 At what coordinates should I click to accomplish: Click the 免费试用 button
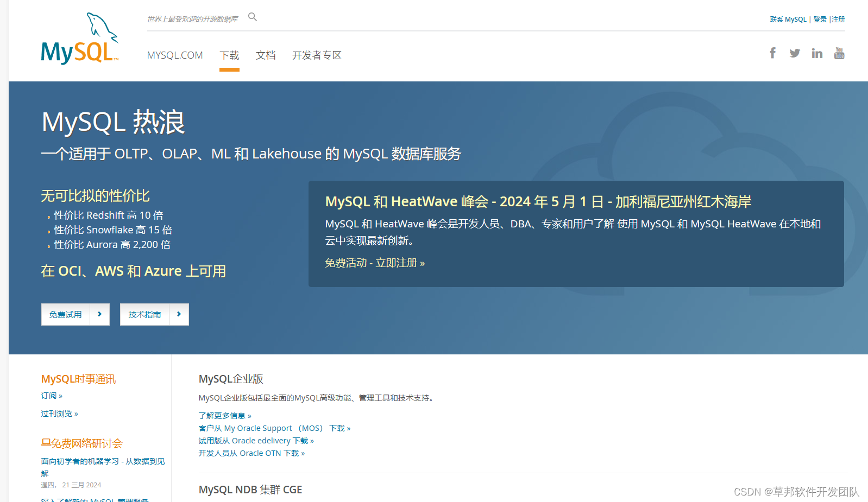76,314
